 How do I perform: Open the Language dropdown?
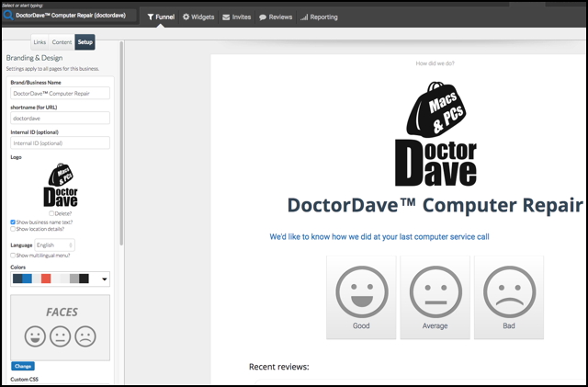[55, 245]
